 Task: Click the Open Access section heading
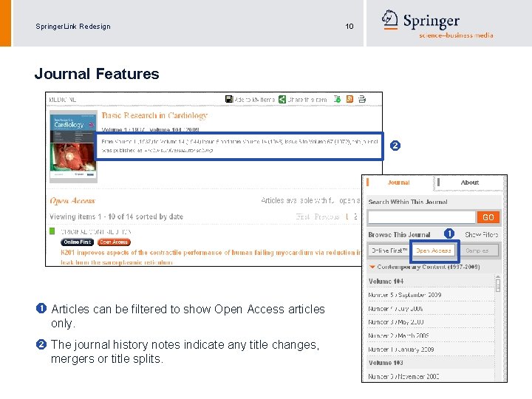(x=72, y=201)
